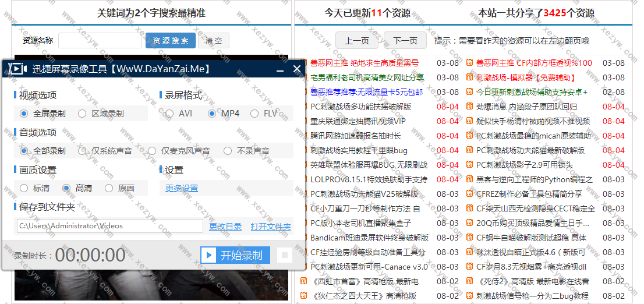This screenshot has height=304, width=644.
Task: Click 打开文件夹 link
Action: point(270,227)
